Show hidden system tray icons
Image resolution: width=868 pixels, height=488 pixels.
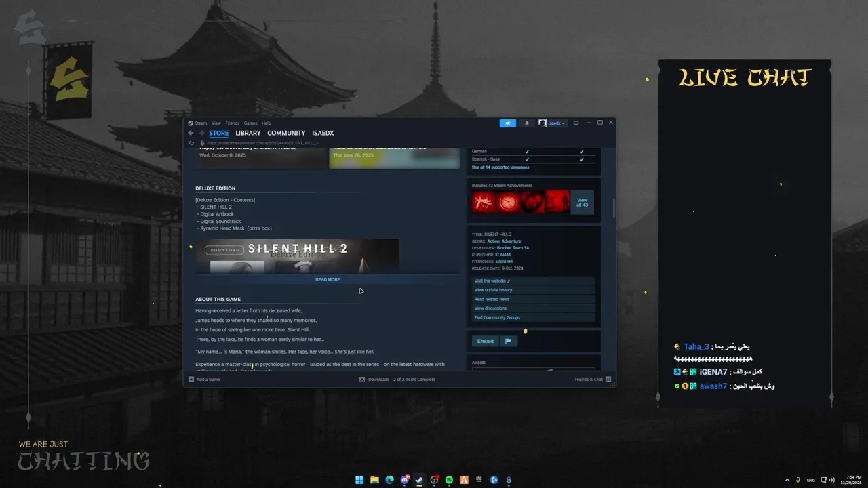pos(787,480)
